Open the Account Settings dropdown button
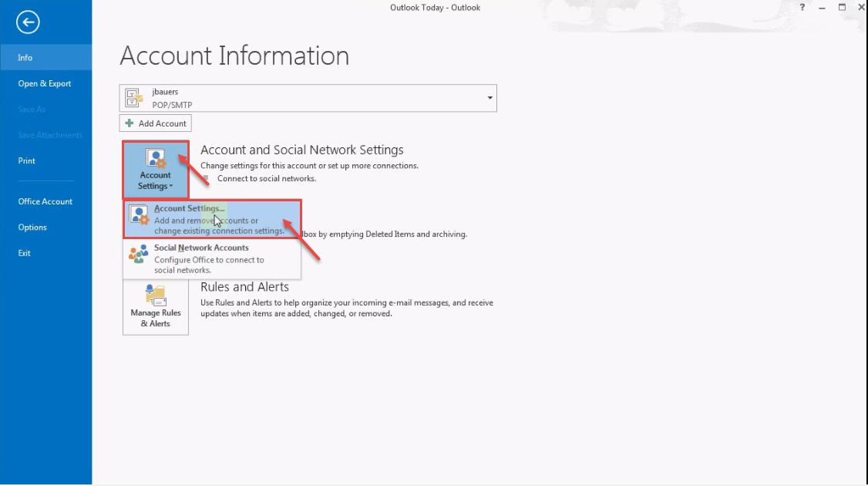This screenshot has height=486, width=868. pyautogui.click(x=156, y=170)
